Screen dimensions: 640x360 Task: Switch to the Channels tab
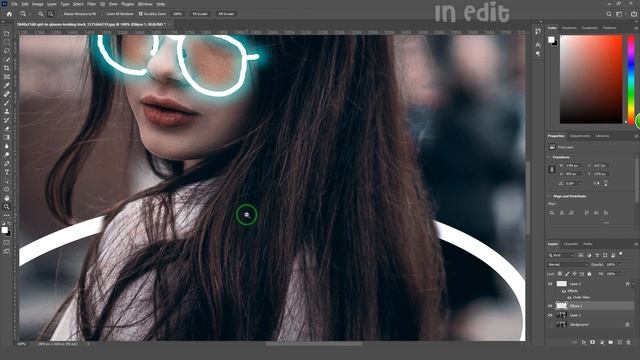click(571, 244)
